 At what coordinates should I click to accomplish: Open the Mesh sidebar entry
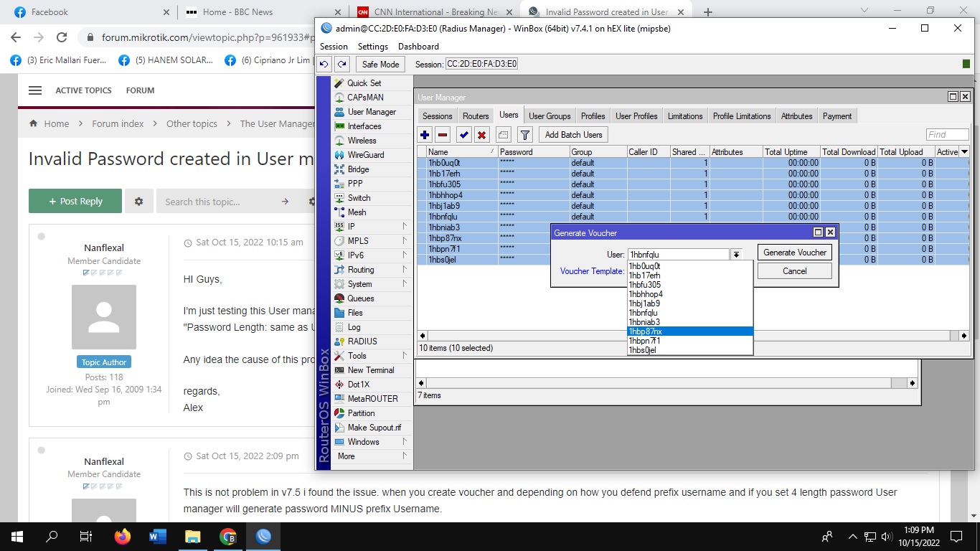[x=357, y=212]
